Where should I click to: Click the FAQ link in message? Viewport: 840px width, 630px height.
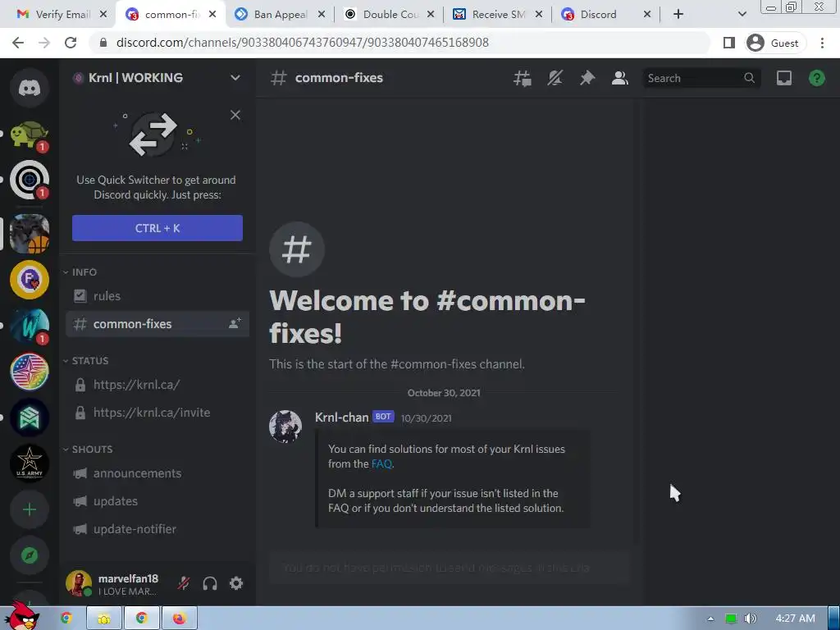point(381,464)
